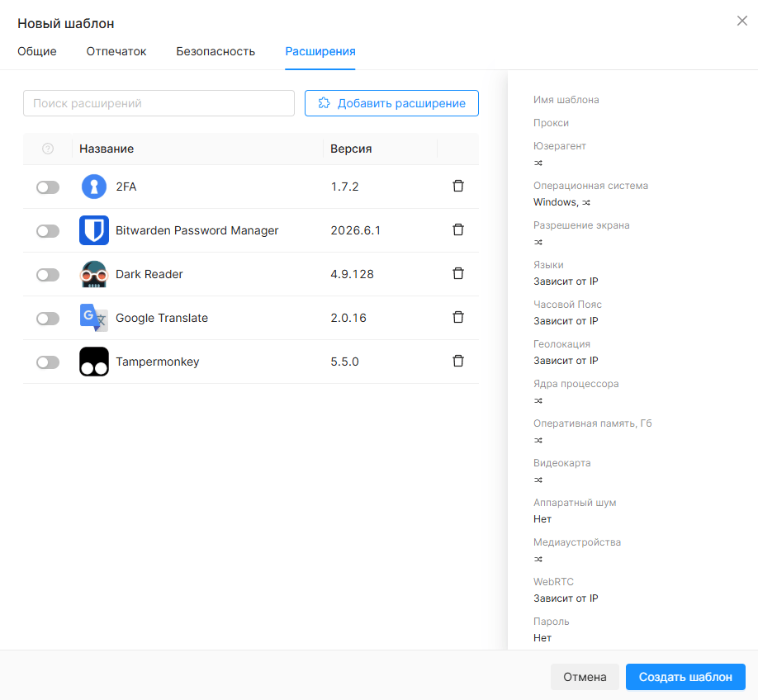Click Добавить расширение button
This screenshot has height=700, width=758.
pyautogui.click(x=391, y=103)
